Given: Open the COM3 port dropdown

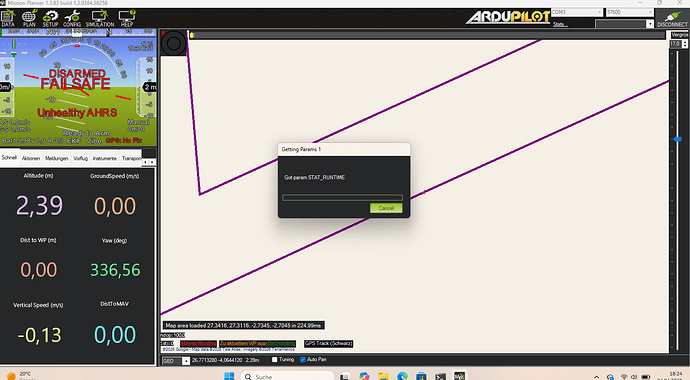Looking at the screenshot, I should coord(577,12).
